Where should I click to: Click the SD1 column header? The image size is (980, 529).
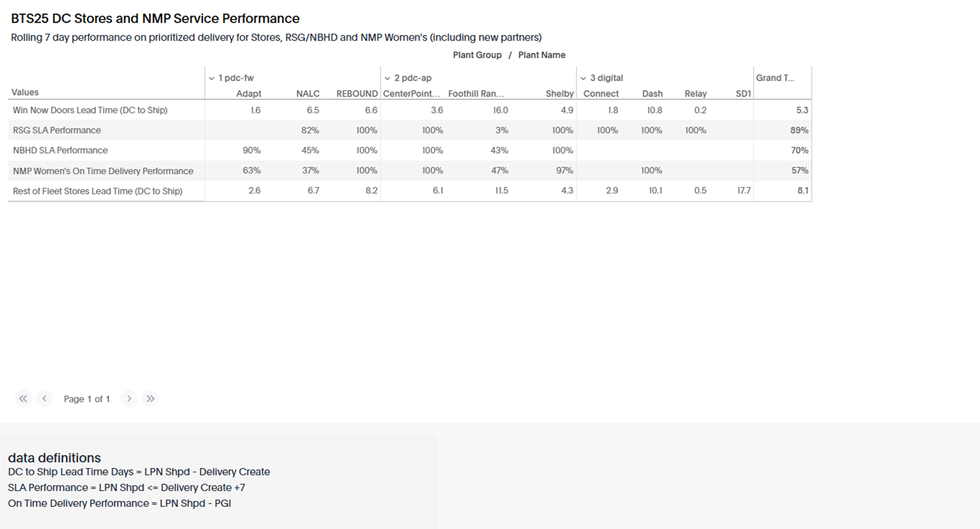pos(744,94)
